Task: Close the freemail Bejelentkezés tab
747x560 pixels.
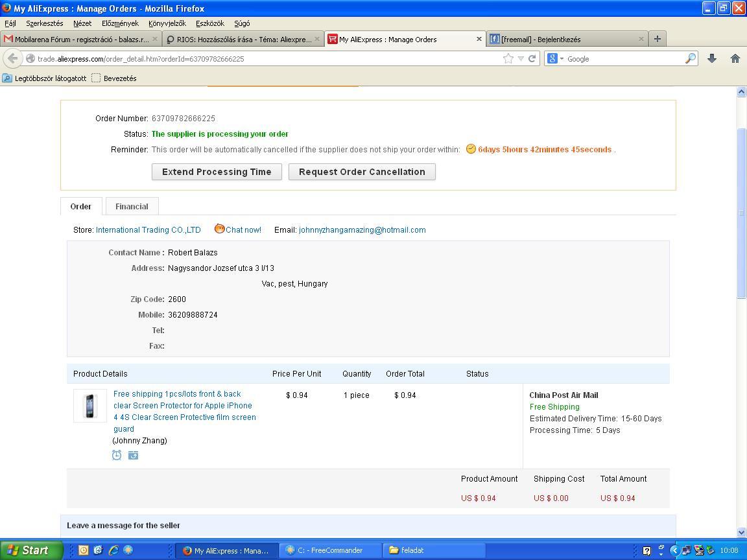Action: (641, 39)
